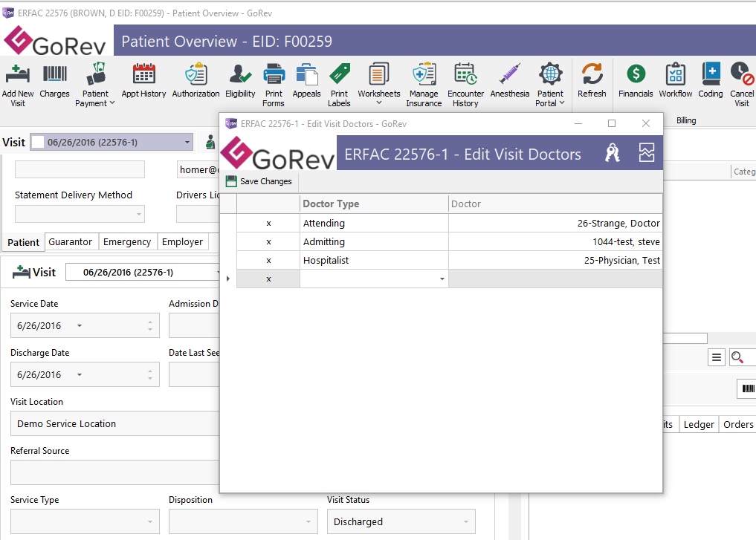The height and width of the screenshot is (540, 756).
Task: Click the person icon next to Visit selector
Action: tap(210, 142)
